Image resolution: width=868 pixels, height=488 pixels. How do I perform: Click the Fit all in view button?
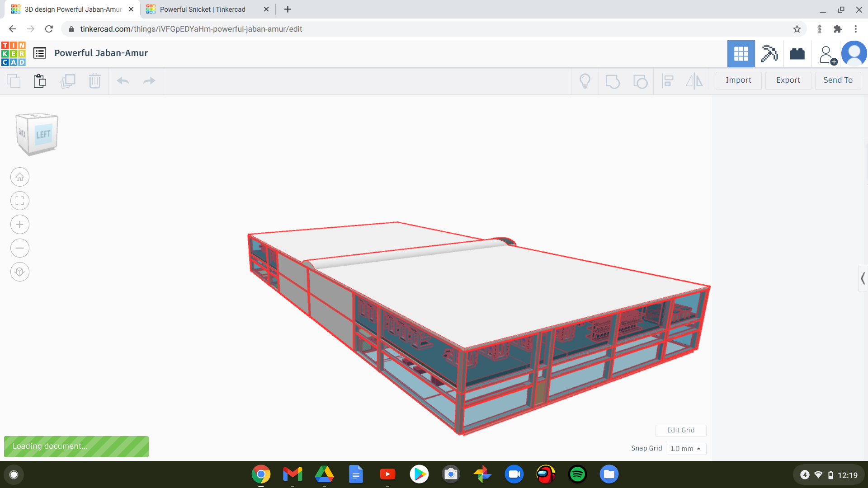pyautogui.click(x=20, y=201)
